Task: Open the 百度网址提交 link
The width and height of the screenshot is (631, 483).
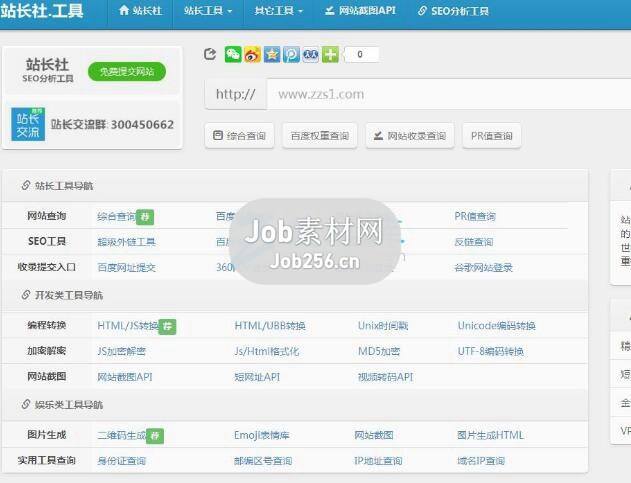Action: [x=126, y=268]
